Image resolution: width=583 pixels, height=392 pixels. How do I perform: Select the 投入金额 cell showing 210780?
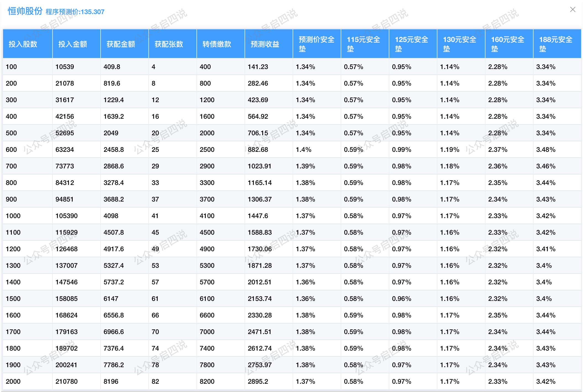[66, 382]
